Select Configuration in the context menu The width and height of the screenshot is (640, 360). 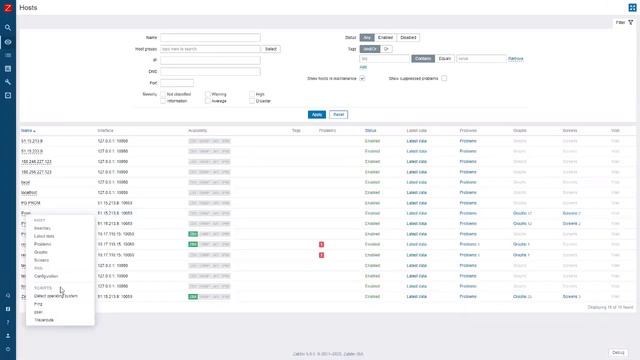point(46,276)
